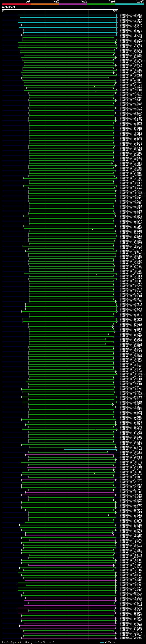Click the UniRef100_Q122U5 hit label
Screen dimensions: 146x644
point(131,487)
